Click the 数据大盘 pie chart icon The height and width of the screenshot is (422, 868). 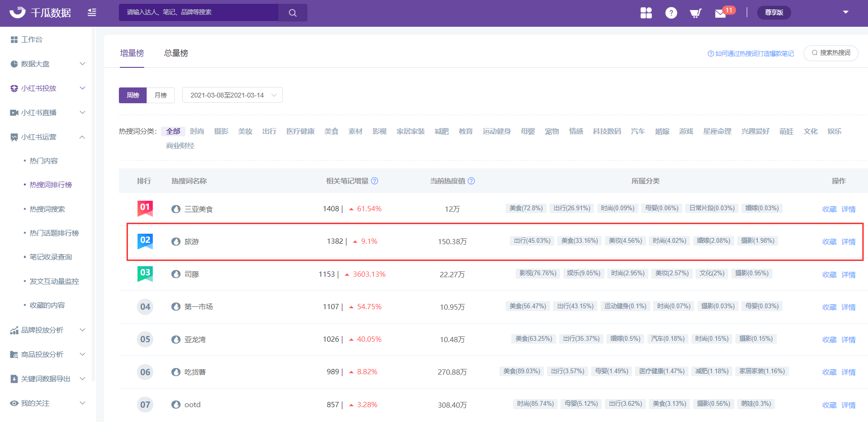click(x=14, y=64)
